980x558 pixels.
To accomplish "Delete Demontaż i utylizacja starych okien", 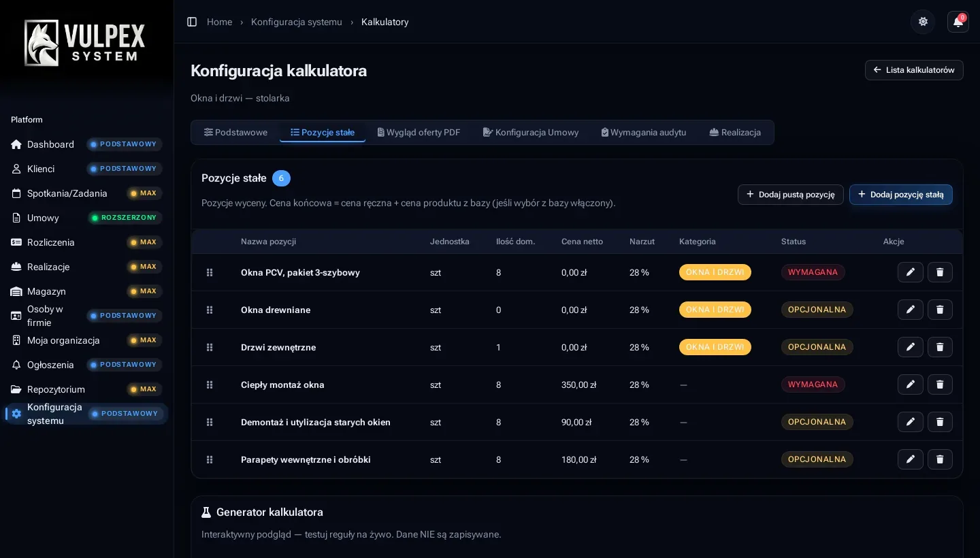I will click(x=940, y=422).
